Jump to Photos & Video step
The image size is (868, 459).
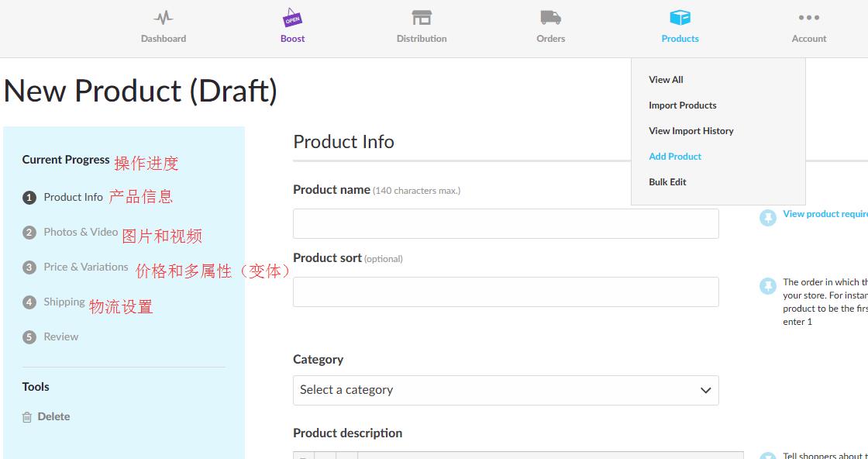click(81, 232)
